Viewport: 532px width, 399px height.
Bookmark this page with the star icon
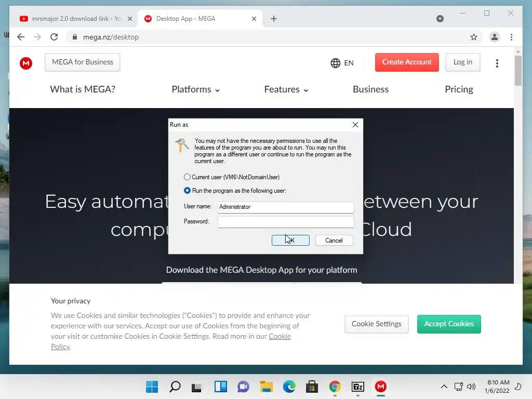coord(474,37)
